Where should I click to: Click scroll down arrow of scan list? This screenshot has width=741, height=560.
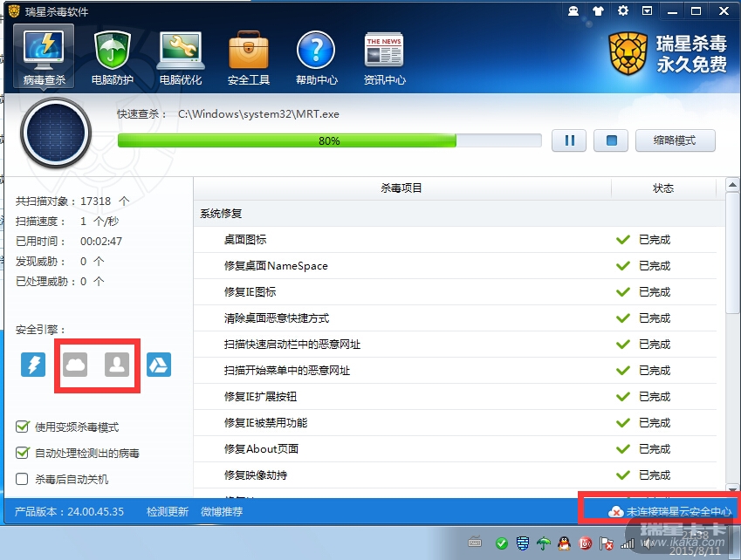coord(732,490)
